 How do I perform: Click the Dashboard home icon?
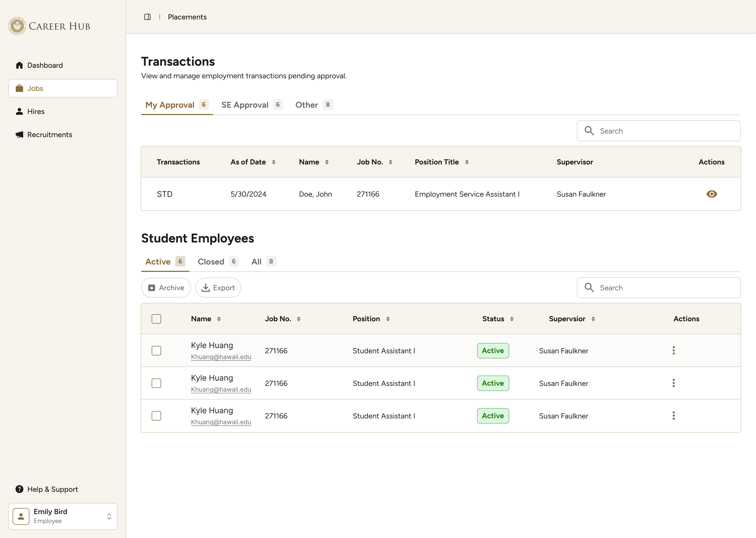(19, 65)
